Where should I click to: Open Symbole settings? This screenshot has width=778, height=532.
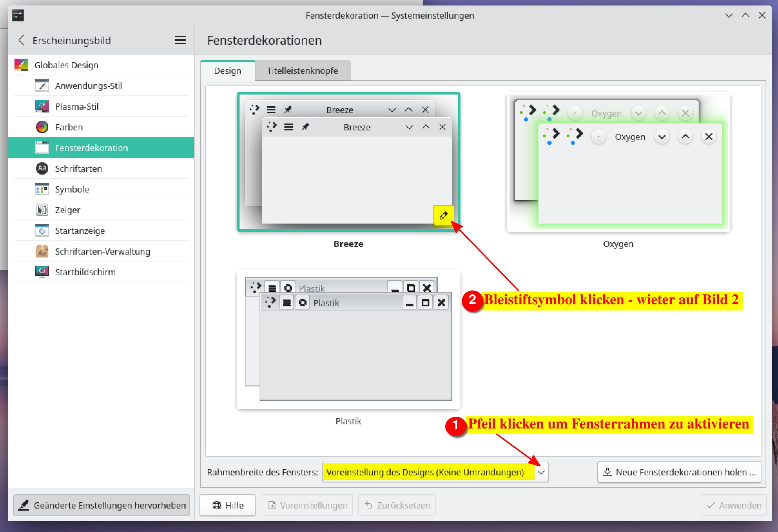point(101,189)
